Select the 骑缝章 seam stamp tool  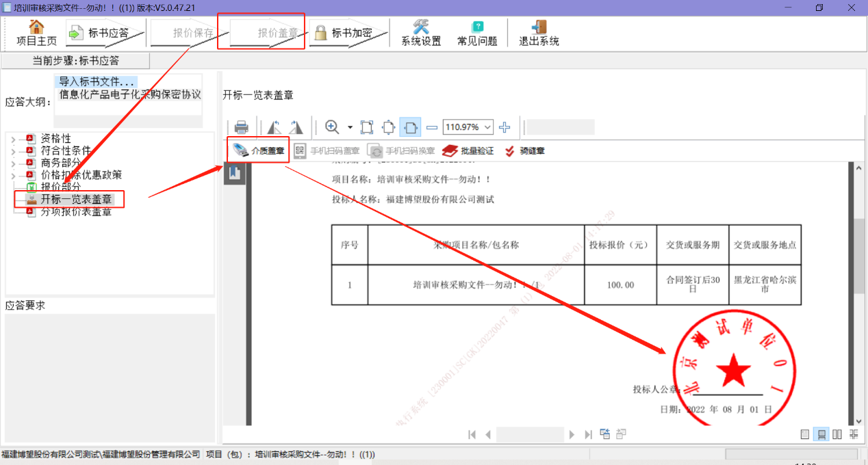point(524,150)
